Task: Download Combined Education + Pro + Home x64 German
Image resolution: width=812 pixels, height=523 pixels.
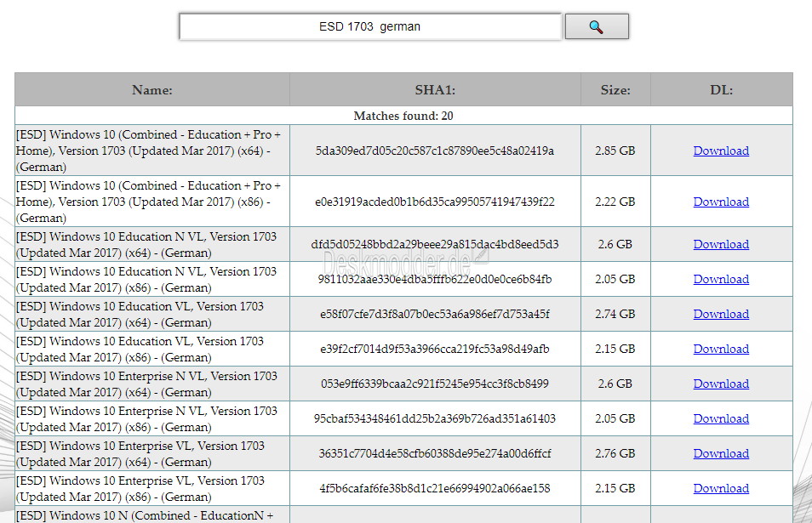Action: 721,151
